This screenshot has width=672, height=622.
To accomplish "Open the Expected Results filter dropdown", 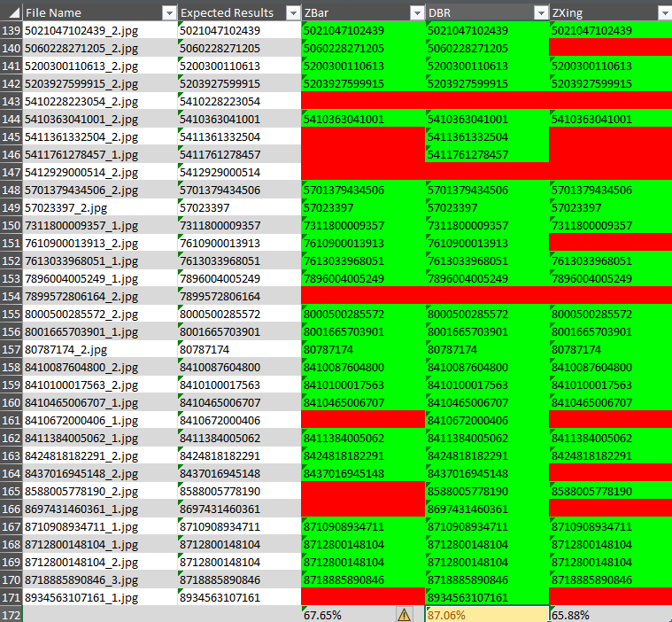I will pos(292,12).
